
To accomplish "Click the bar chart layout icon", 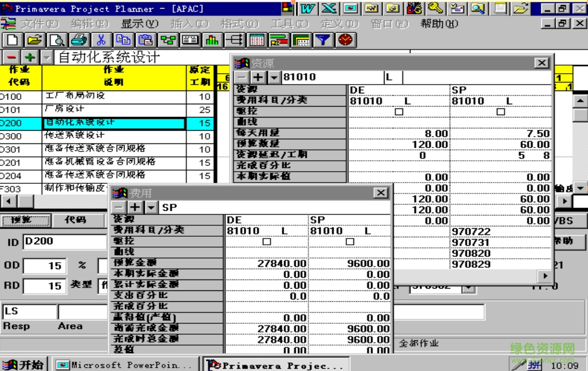I will pyautogui.click(x=279, y=40).
